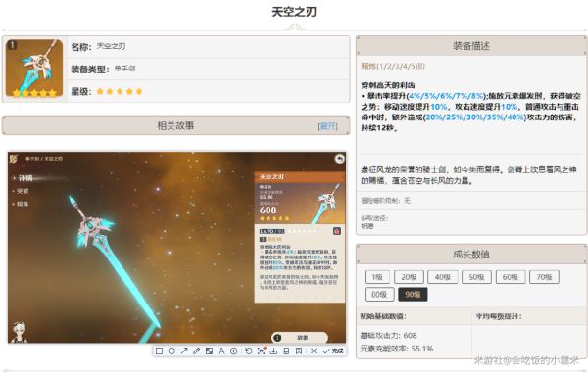
Task: Select the pencil drawing tool
Action: pos(197,351)
